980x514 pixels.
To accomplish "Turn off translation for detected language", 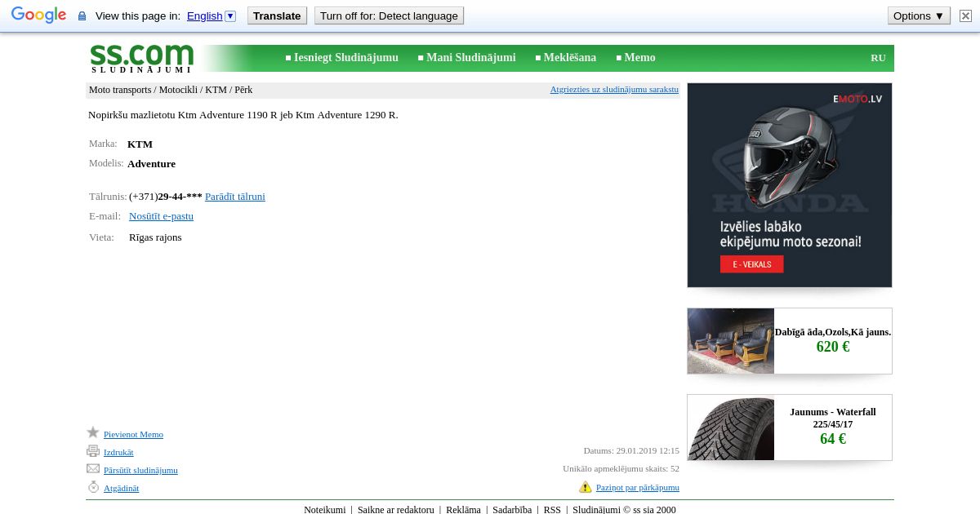I will [x=389, y=16].
